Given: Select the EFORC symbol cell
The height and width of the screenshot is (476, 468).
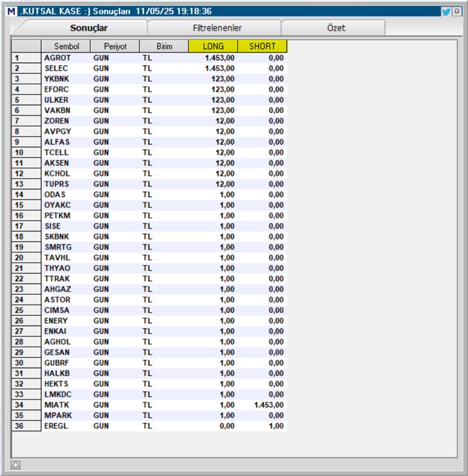Looking at the screenshot, I should pyautogui.click(x=66, y=89).
